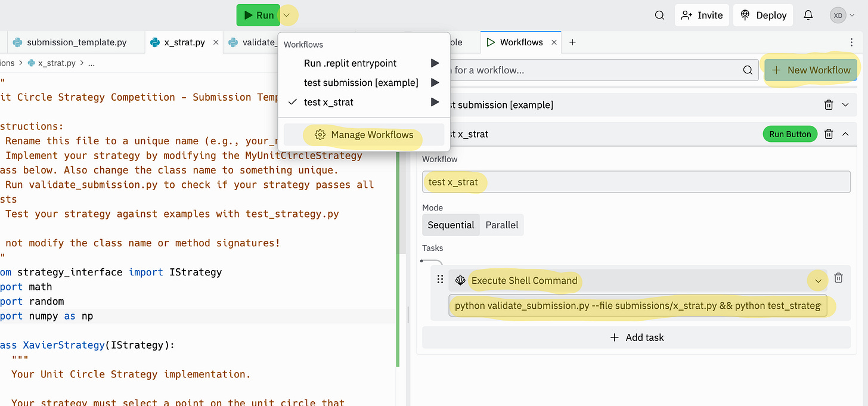Select Sequential mode
Screen dimensions: 868x406
point(451,225)
